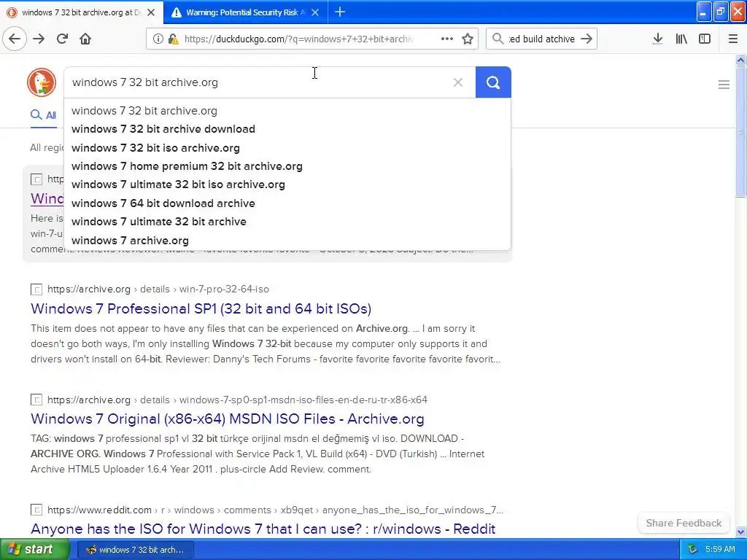Click the page scrollbar down arrow
This screenshot has height=560, width=747.
pos(740,532)
